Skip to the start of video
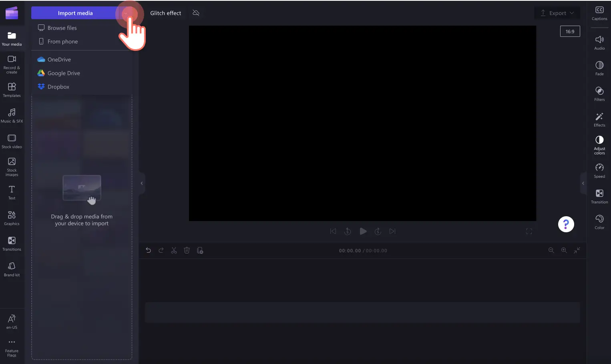 333,231
